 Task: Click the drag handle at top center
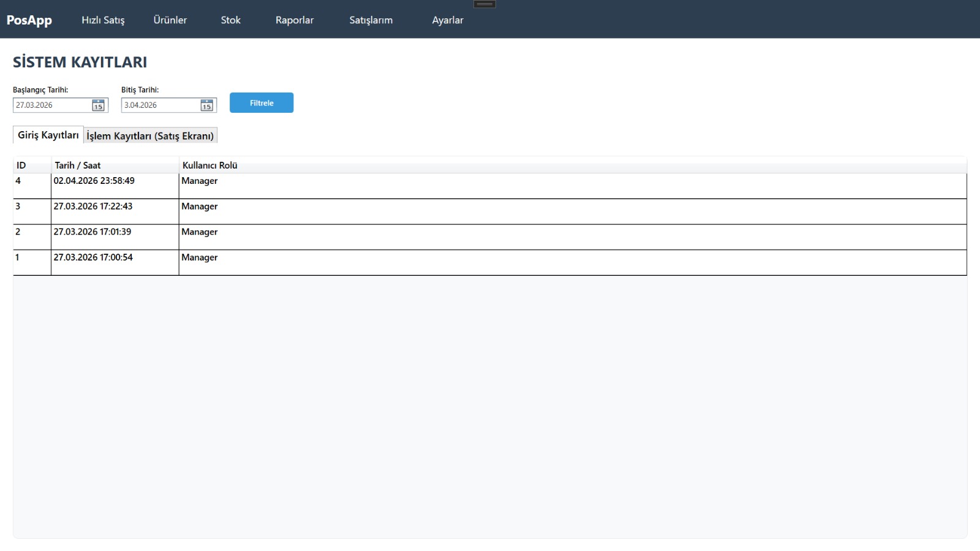484,4
